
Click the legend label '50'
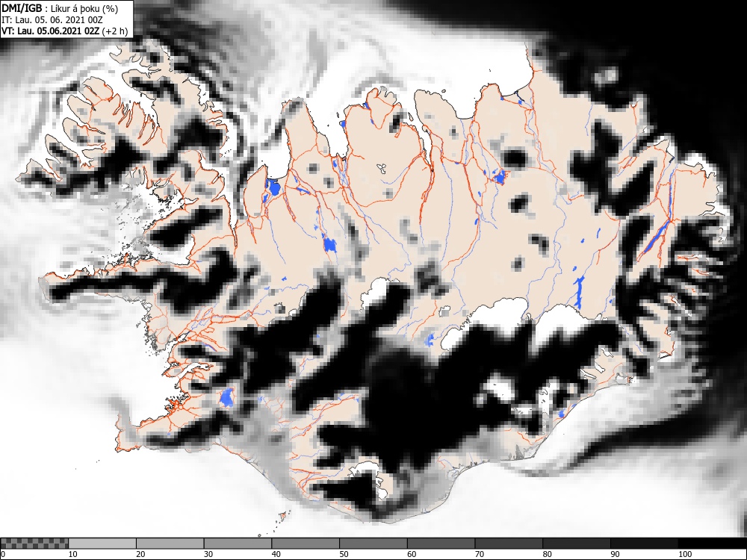(x=344, y=554)
